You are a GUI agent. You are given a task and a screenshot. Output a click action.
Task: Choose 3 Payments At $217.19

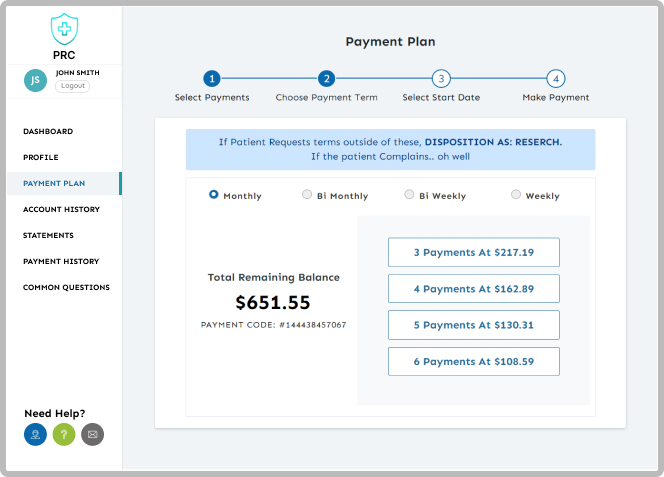point(473,252)
